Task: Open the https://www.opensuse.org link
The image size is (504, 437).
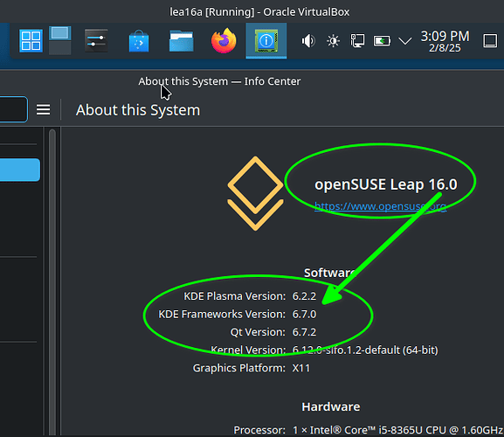Action: [380, 205]
